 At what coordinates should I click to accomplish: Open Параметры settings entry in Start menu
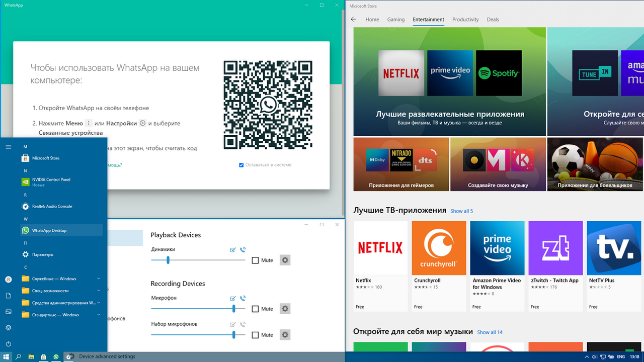point(61,254)
